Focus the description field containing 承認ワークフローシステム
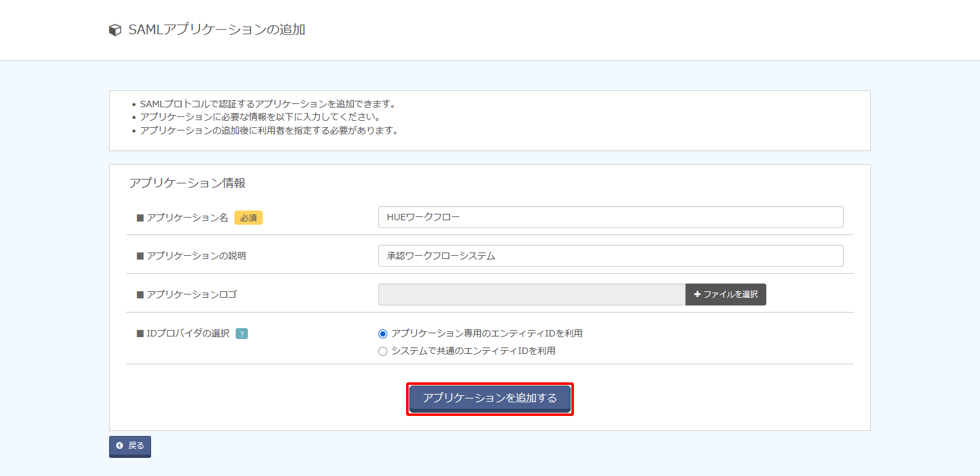Image resolution: width=980 pixels, height=476 pixels. (611, 256)
